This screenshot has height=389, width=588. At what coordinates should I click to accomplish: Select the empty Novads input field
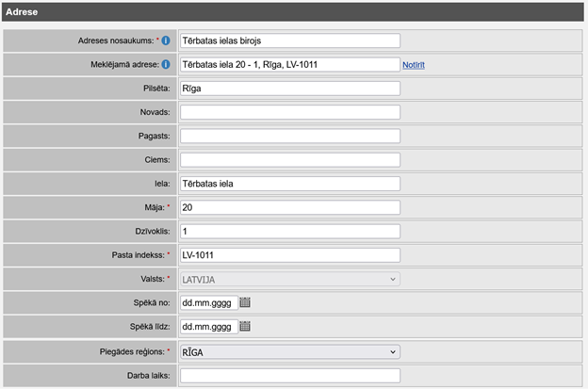pyautogui.click(x=289, y=112)
